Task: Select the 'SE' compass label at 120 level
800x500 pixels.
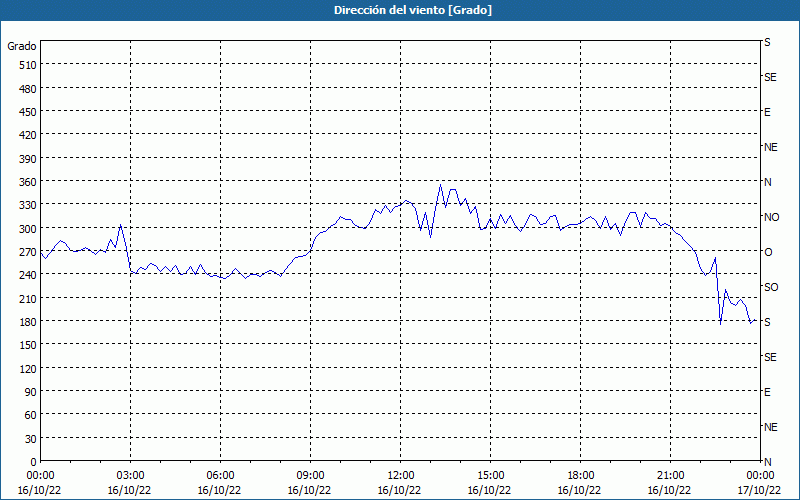Action: coord(770,357)
